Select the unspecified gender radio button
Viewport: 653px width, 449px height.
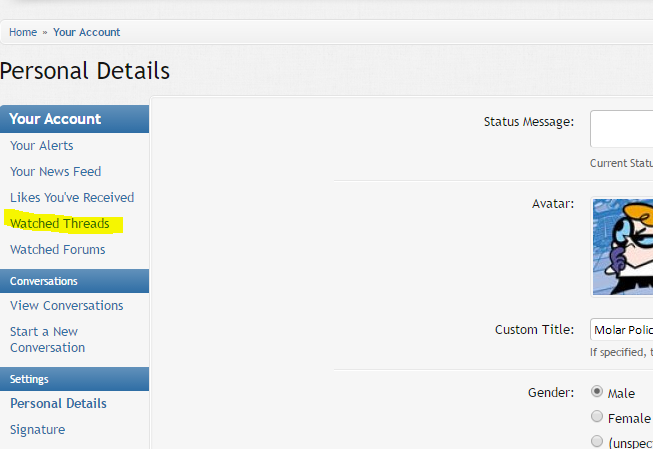click(597, 441)
